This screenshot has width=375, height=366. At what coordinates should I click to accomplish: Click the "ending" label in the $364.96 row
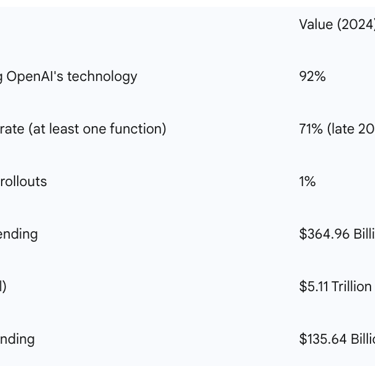19,234
